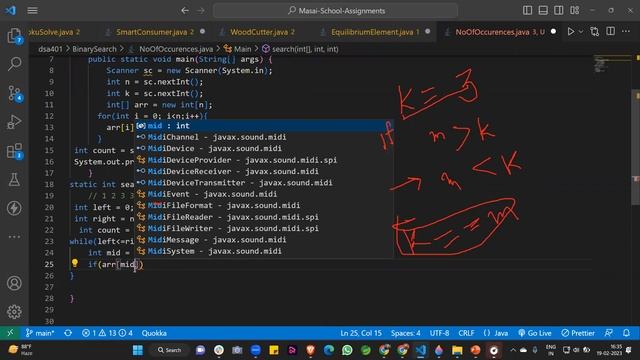640x360 pixels.
Task: Select MidiDevice - javax.sound.midi suggestion
Action: [x=264, y=149]
